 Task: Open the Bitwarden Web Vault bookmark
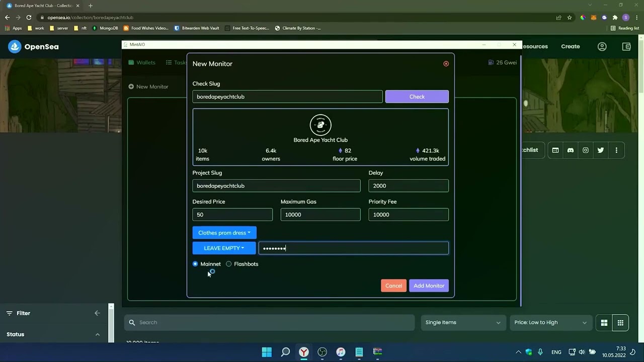pyautogui.click(x=197, y=28)
